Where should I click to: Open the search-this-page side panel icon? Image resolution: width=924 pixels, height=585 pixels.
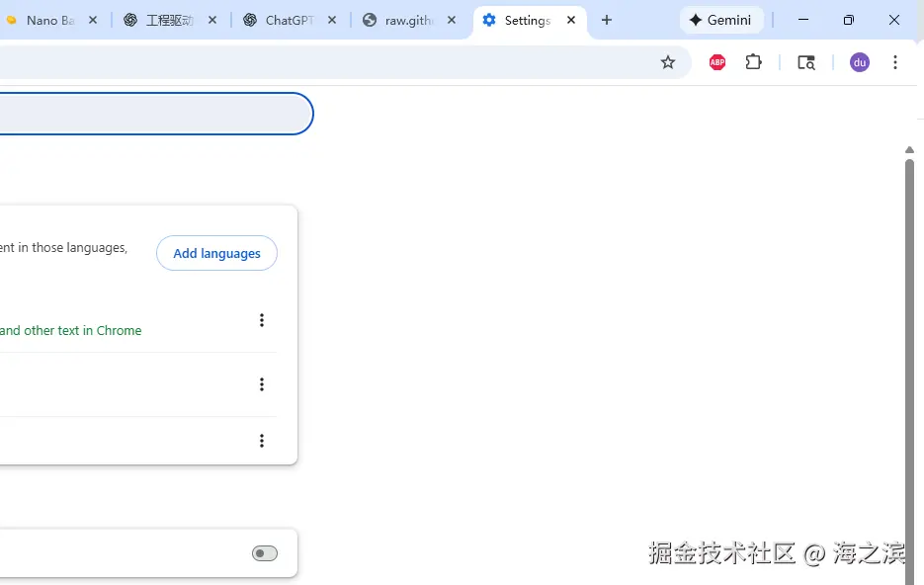tap(805, 61)
